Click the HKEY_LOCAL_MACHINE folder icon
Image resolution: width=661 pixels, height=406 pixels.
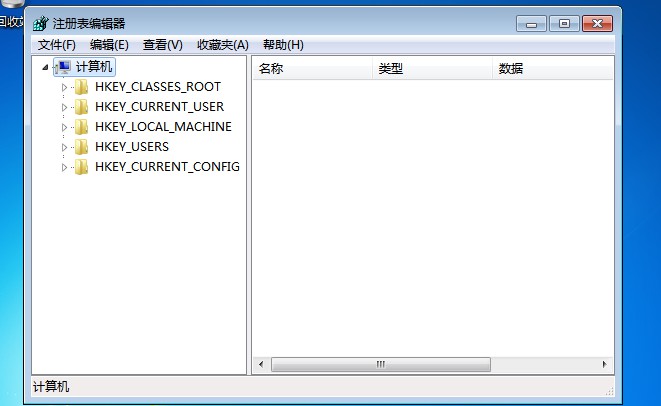coord(81,126)
